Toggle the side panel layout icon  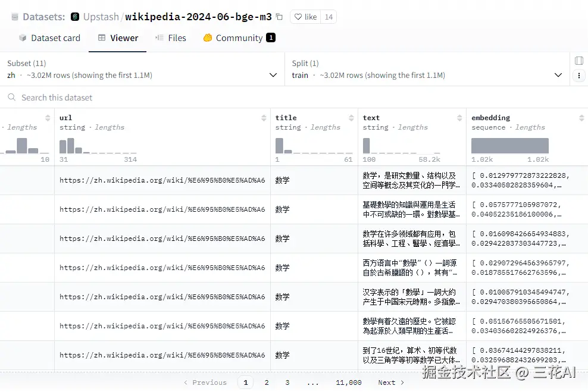579,61
